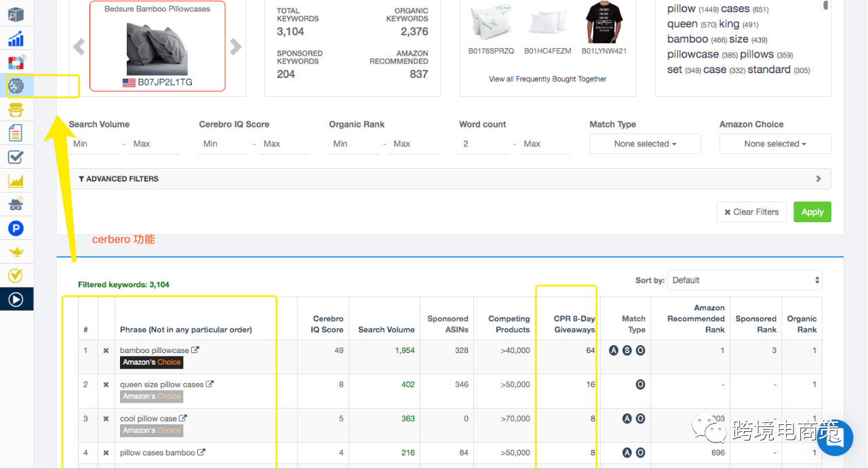868x469 pixels.
Task: Open external link for queen size pillow cases
Action: click(210, 384)
